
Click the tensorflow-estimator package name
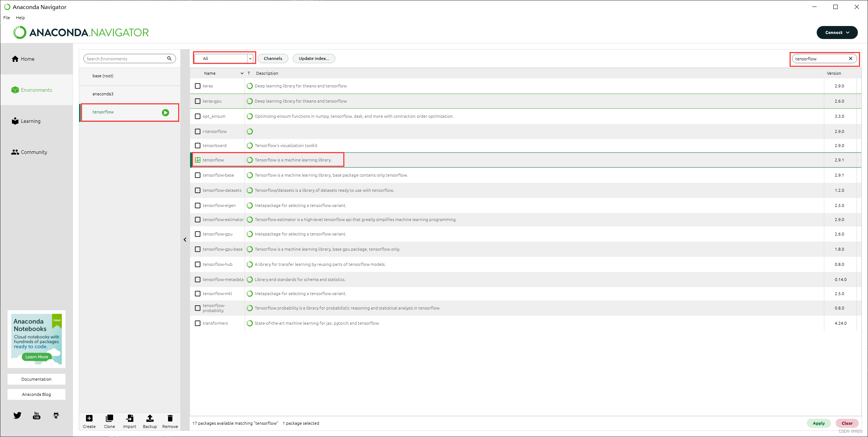(x=223, y=220)
